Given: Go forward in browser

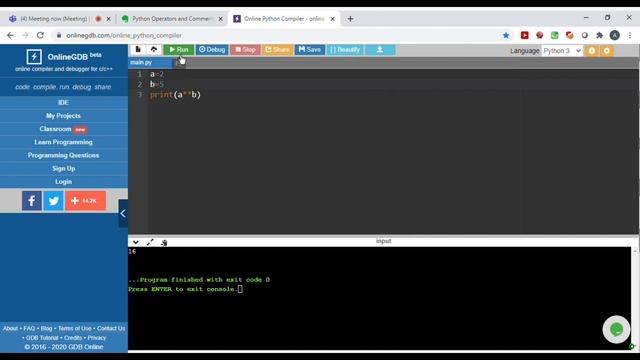Looking at the screenshot, I should (x=25, y=36).
